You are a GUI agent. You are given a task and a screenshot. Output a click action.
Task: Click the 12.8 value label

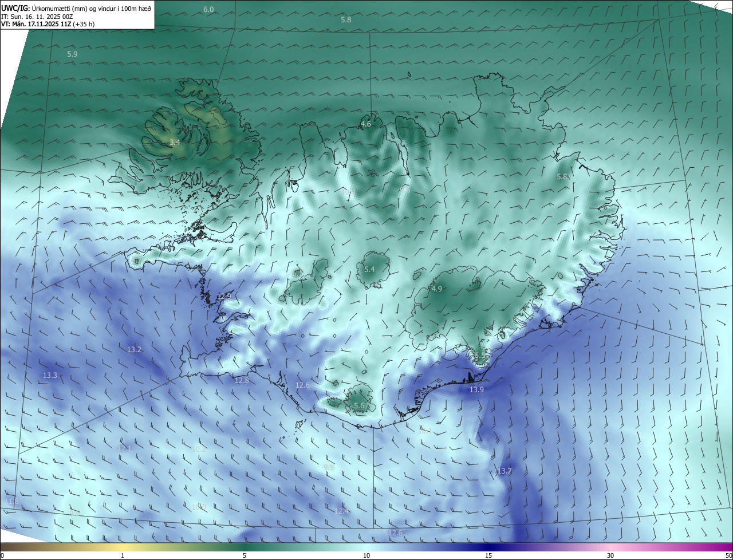[x=242, y=380]
